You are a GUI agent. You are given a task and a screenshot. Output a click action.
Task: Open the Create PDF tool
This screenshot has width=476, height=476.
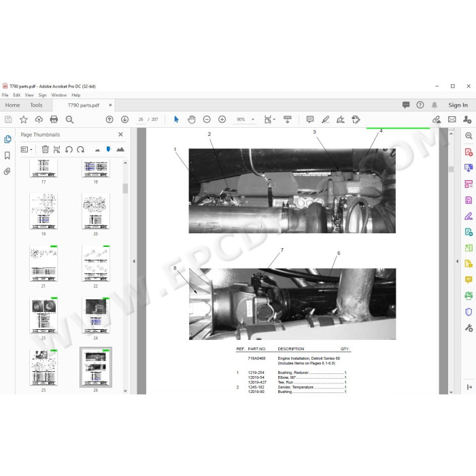click(469, 152)
